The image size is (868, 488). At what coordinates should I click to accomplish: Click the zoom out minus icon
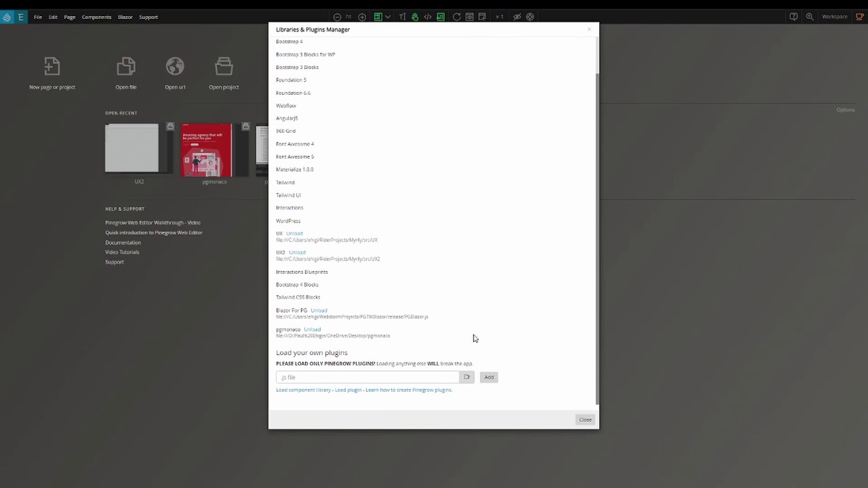point(337,17)
